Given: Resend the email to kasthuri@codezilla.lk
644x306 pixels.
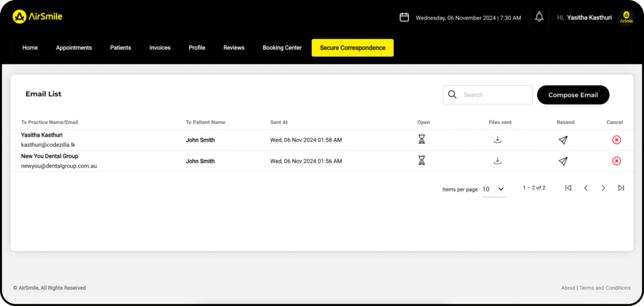Looking at the screenshot, I should [x=563, y=140].
